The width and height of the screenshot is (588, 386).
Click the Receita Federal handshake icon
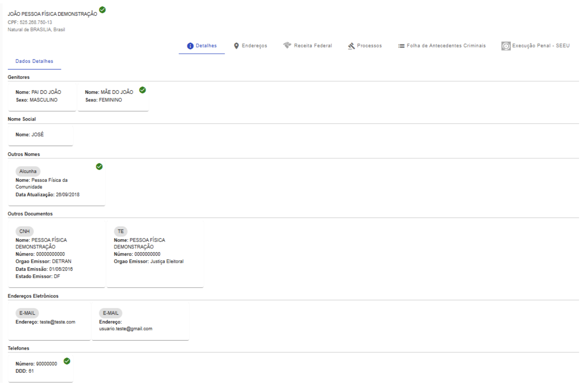[287, 45]
